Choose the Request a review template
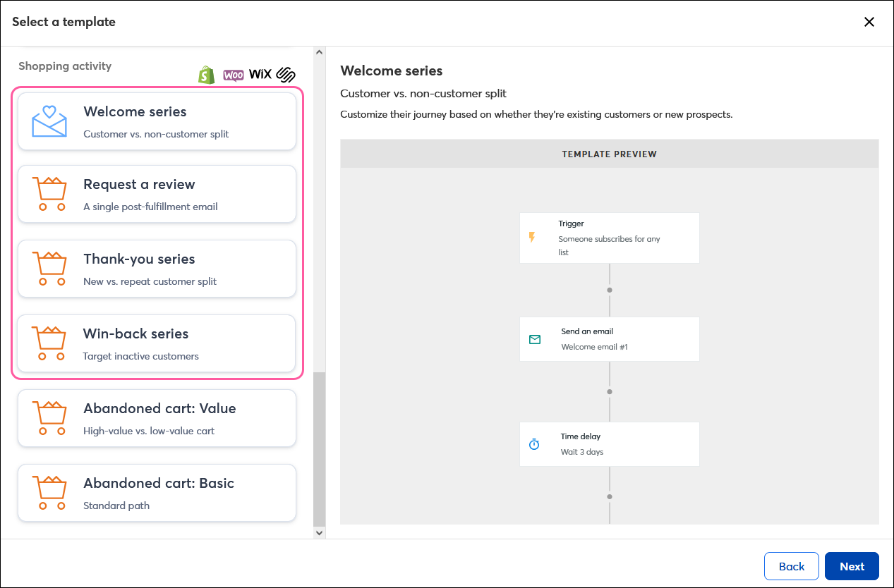Image resolution: width=894 pixels, height=588 pixels. tap(157, 194)
